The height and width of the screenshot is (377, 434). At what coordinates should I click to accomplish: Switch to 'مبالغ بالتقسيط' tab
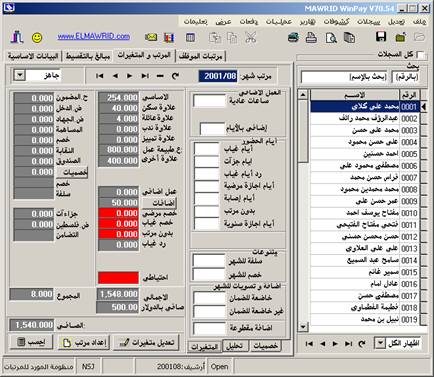point(88,56)
